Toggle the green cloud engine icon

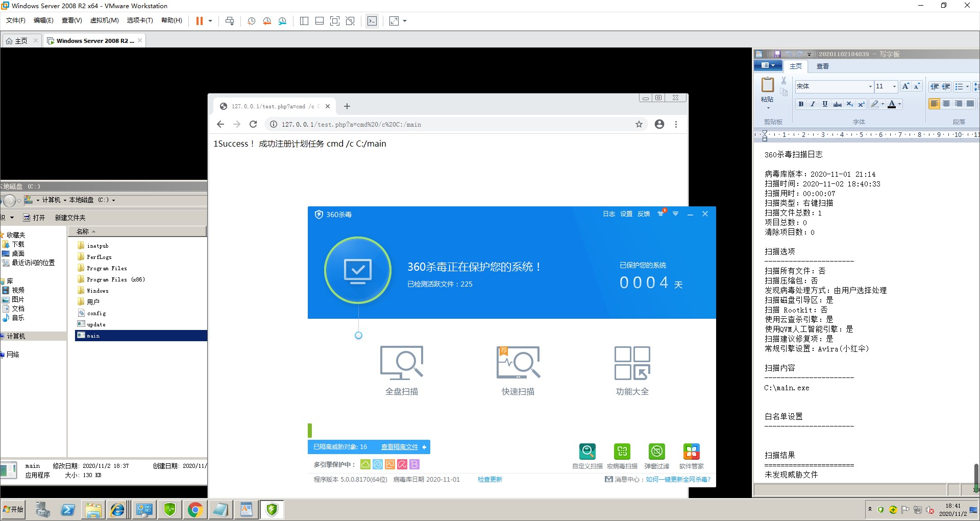coord(365,464)
